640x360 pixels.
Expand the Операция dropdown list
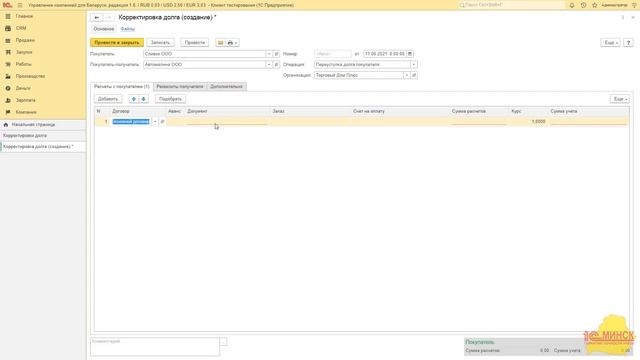(413, 64)
